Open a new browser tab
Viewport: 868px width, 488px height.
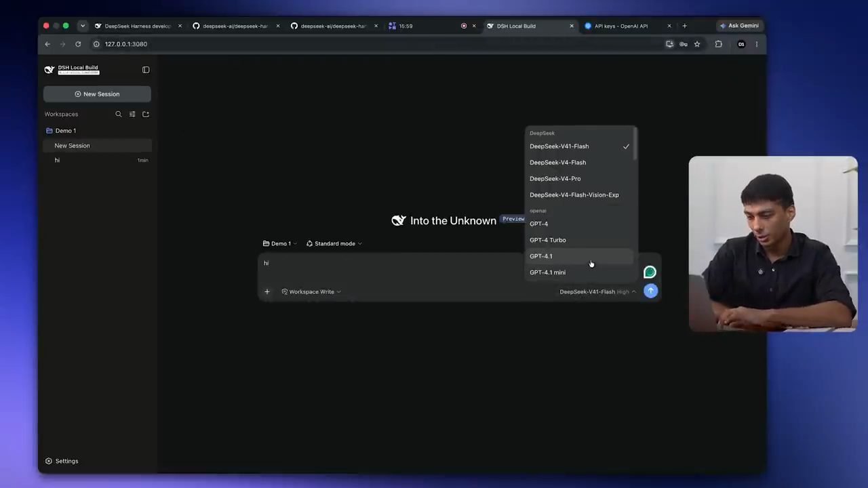684,26
